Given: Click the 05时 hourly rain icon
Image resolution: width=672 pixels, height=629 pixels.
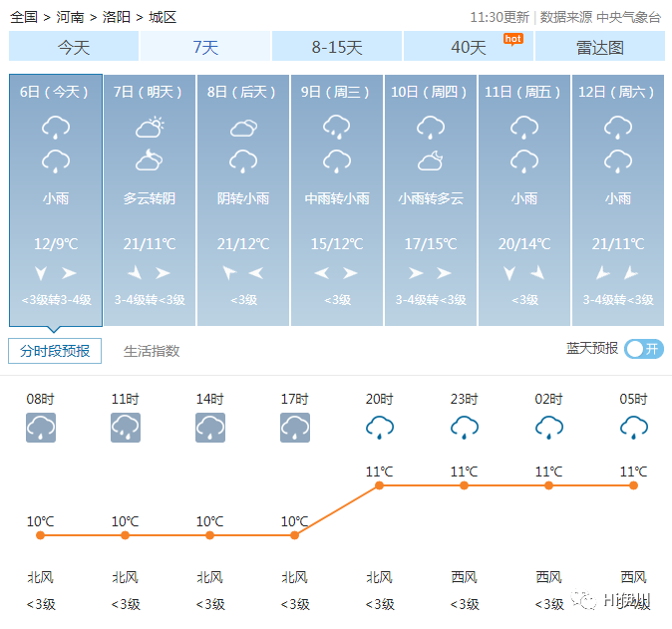Looking at the screenshot, I should click(634, 428).
